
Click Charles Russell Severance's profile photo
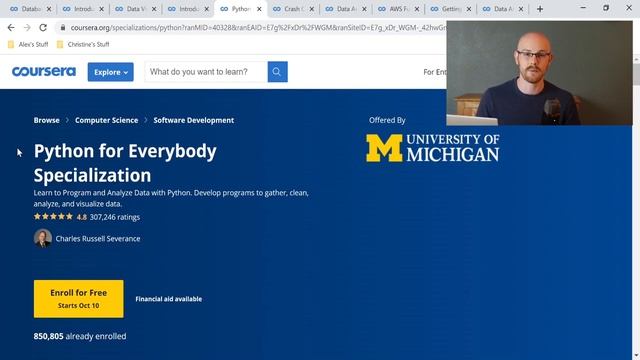click(43, 238)
